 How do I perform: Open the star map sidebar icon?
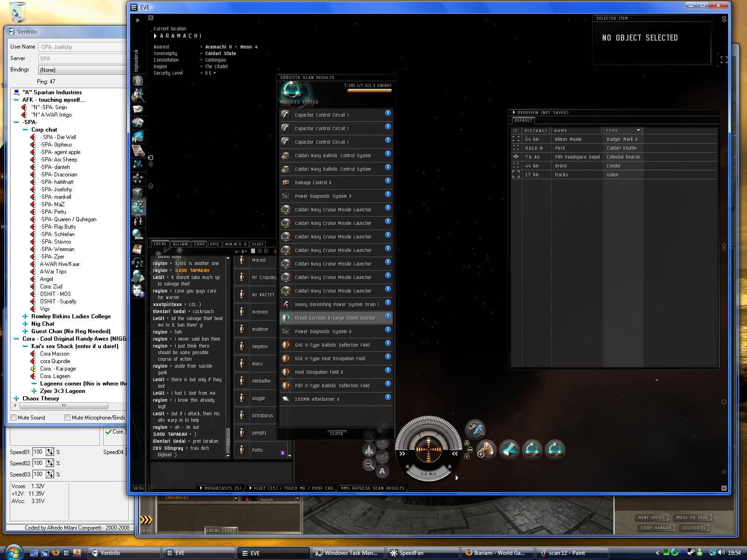[x=138, y=164]
